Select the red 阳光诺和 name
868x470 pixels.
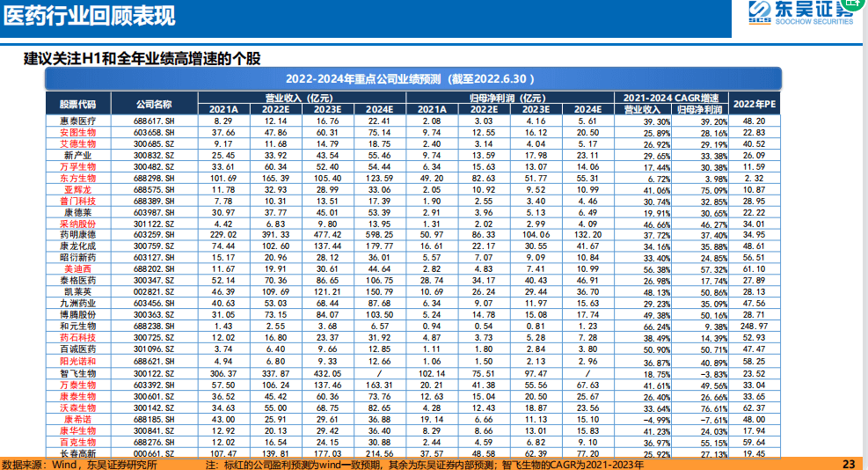[x=78, y=361]
